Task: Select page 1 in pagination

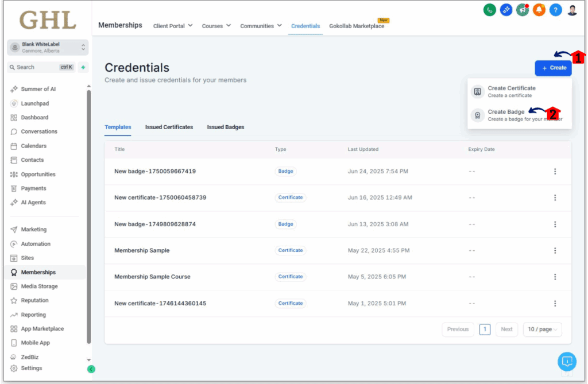Action: pyautogui.click(x=485, y=329)
